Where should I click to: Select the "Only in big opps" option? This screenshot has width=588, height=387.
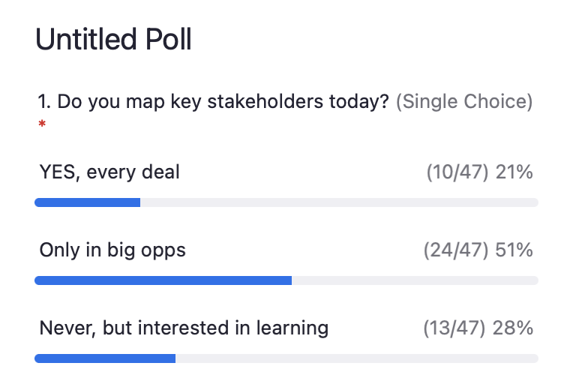112,250
